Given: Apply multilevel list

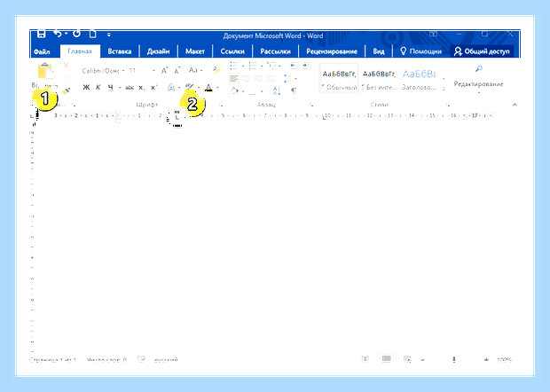Looking at the screenshot, I should tap(271, 66).
